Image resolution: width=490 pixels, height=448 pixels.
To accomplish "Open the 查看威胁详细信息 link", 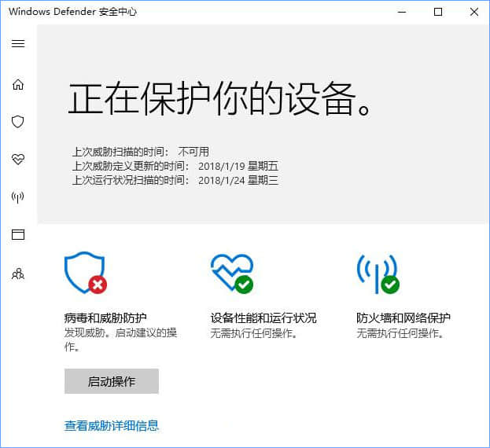I will coord(112,425).
